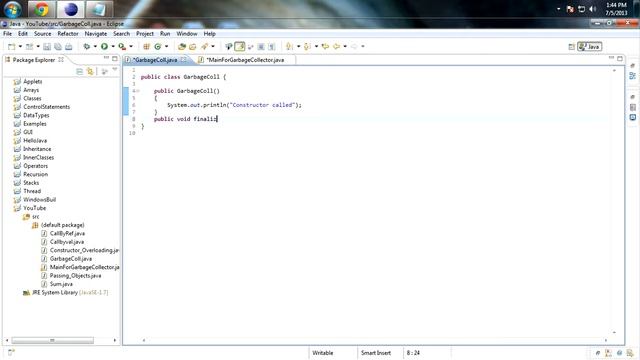The image size is (640, 360).
Task: Click the Outline icon in right trim
Action: click(633, 76)
